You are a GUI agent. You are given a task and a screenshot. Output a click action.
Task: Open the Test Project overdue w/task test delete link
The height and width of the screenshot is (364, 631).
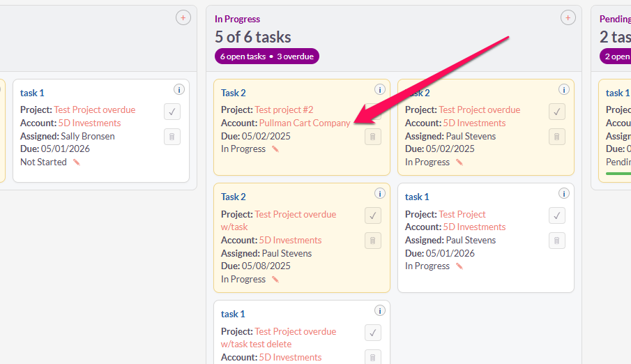click(x=278, y=338)
